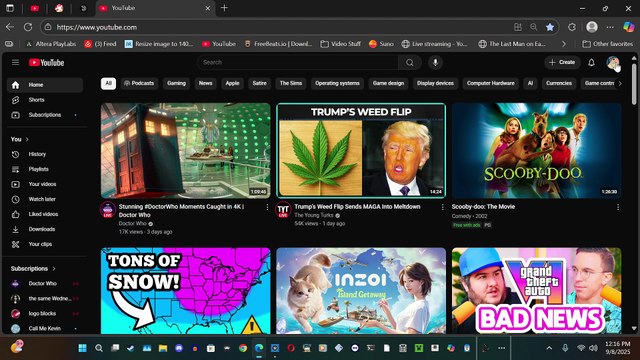Screen dimensions: 640x360
Task: Select the Apple category chip
Action: click(232, 83)
